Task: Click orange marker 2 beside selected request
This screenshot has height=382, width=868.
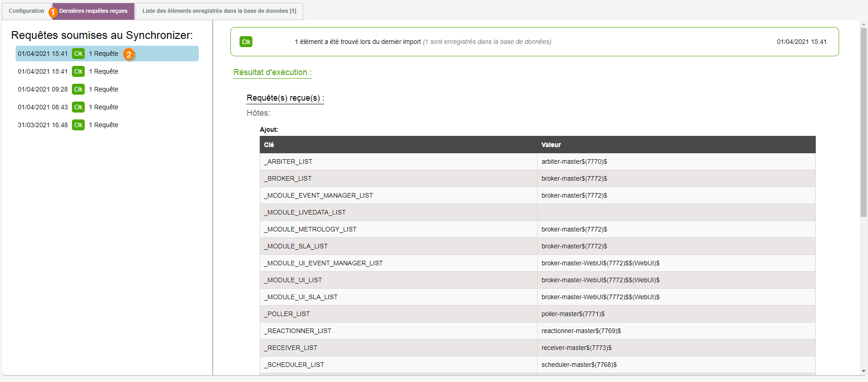Action: pos(129,54)
